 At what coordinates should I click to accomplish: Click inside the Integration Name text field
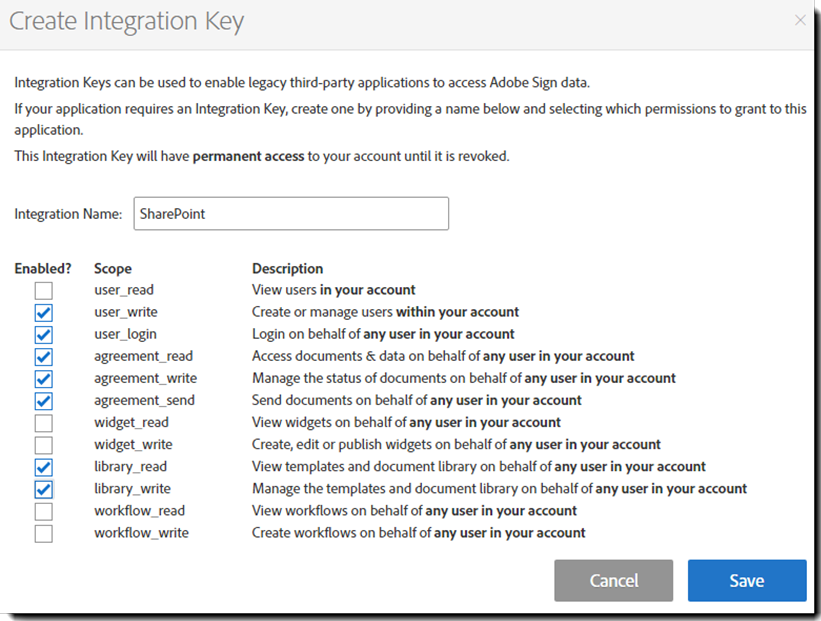coord(290,213)
